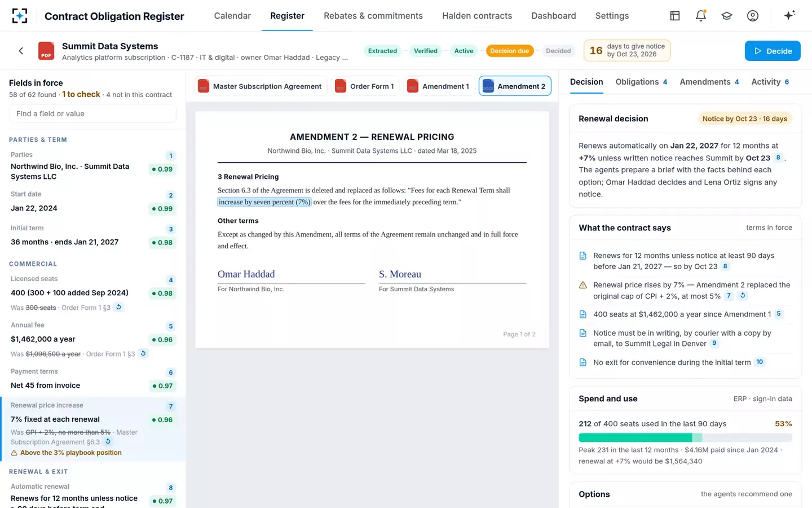Open the layout panel icon in header
Screen dimensions: 812x508
coord(675,16)
